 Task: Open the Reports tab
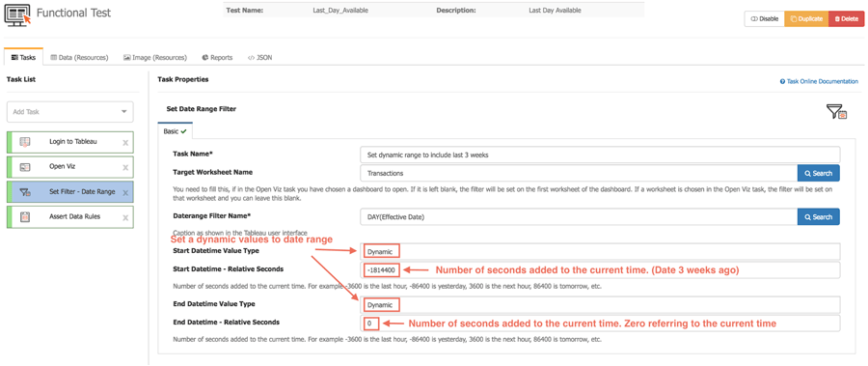pyautogui.click(x=218, y=57)
